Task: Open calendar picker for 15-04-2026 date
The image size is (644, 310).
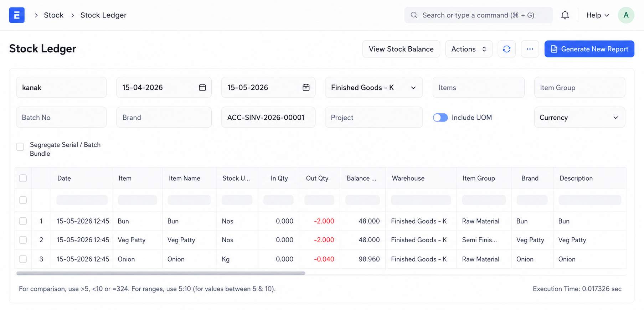Action: pos(202,87)
